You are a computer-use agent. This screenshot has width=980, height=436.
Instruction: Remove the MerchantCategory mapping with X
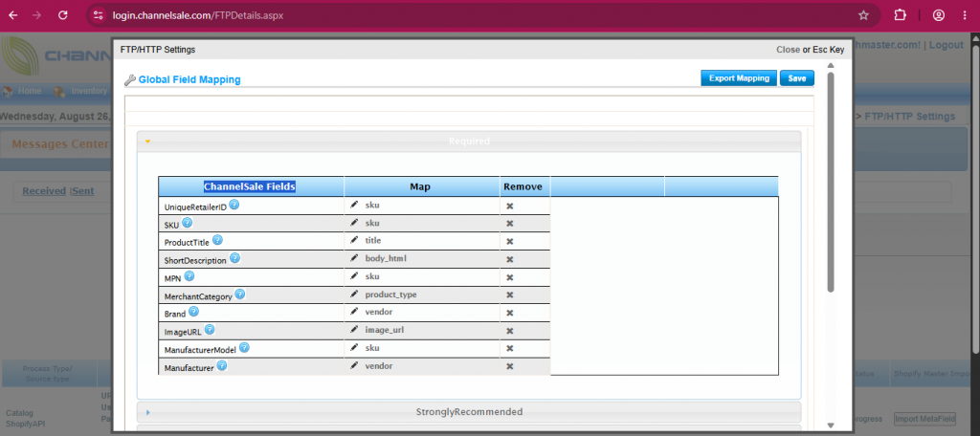click(x=509, y=294)
